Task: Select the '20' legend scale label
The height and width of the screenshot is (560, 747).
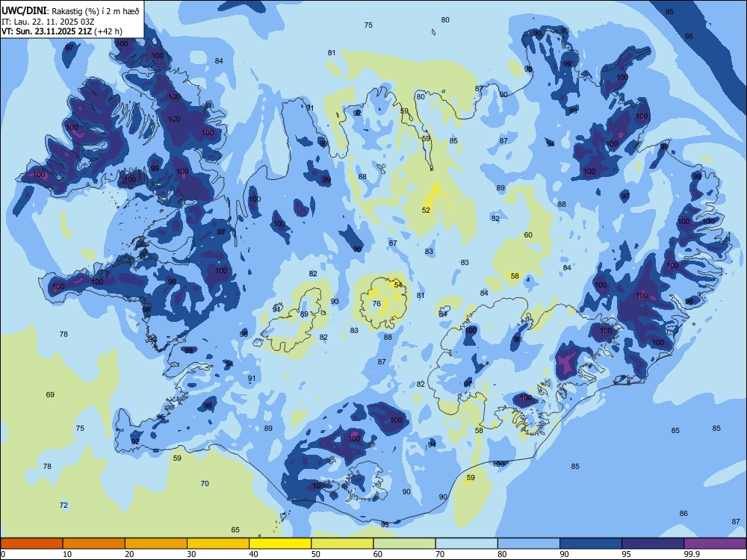Action: 129,554
